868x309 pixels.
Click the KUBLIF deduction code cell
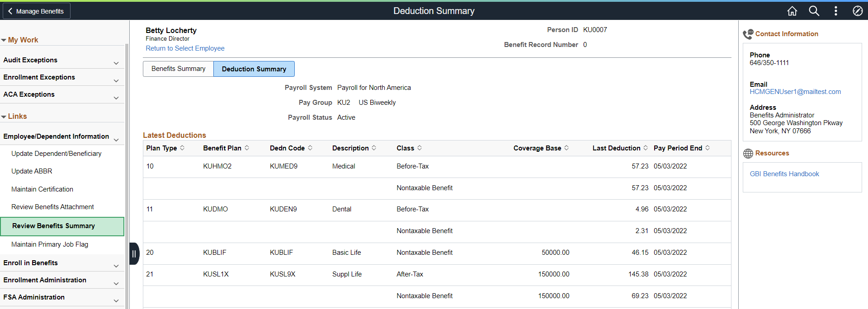[281, 253]
